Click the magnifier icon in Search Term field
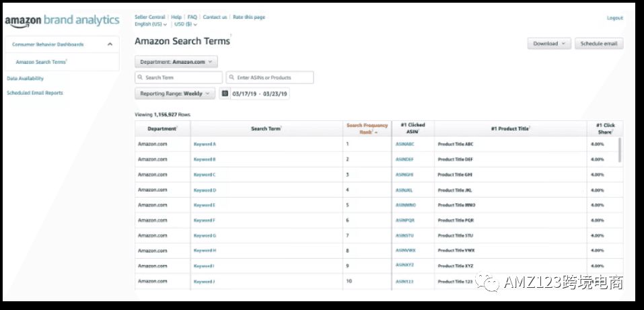 (141, 77)
